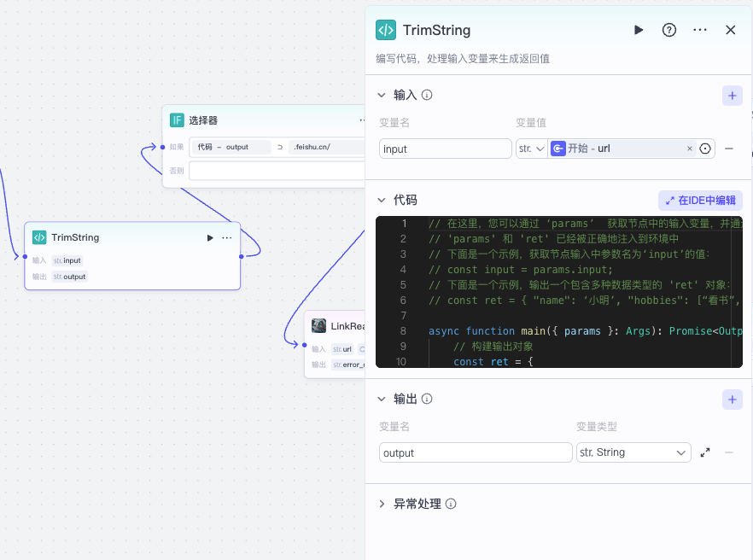753x560 pixels.
Task: Click the LinkReader node input port
Action: coord(305,345)
